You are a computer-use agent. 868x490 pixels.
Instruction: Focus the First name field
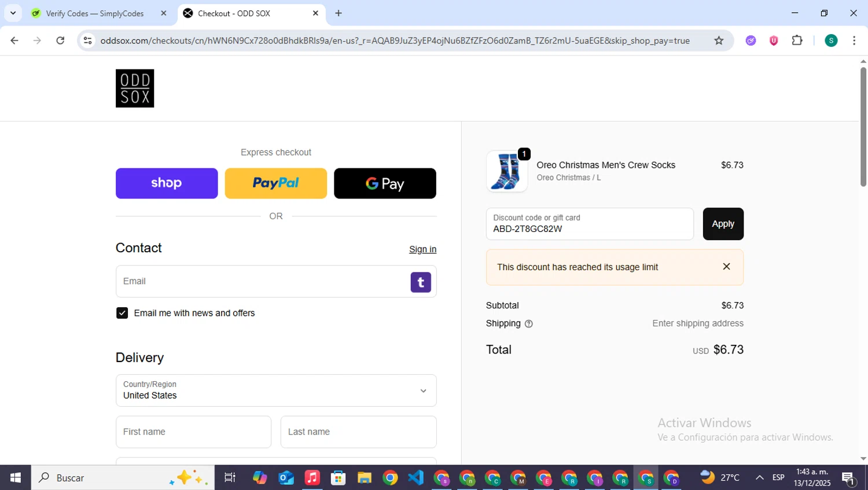193,432
